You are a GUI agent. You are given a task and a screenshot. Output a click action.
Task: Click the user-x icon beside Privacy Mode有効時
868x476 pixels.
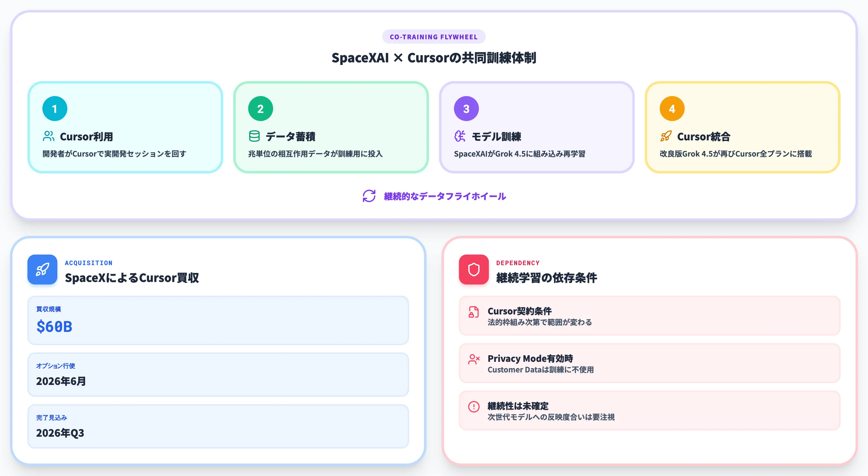(474, 359)
